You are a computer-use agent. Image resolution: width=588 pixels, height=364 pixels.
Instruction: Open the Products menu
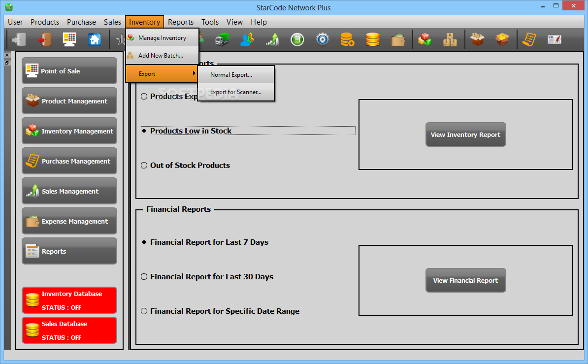[x=45, y=22]
